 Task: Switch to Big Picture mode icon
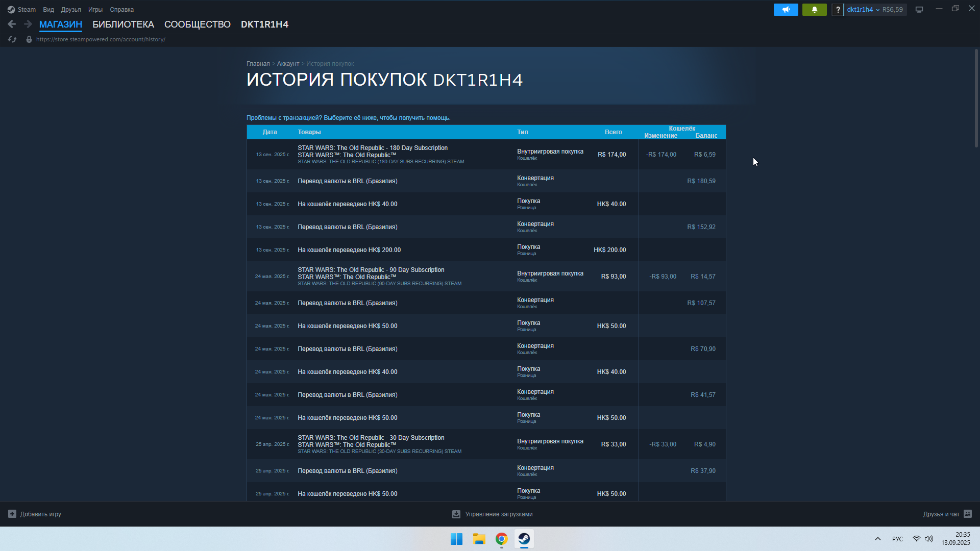coord(919,10)
